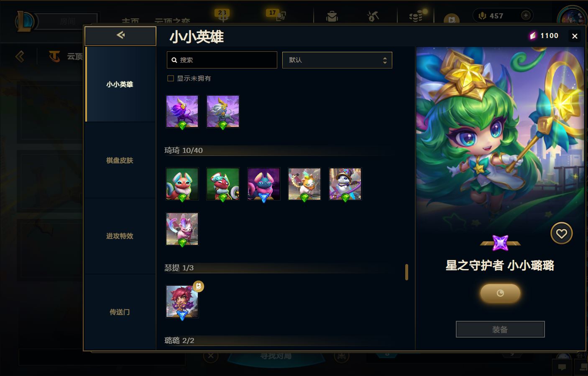Screen dimensions: 588x376
Task: Switch to the 进攻特效 tab
Action: [120, 236]
